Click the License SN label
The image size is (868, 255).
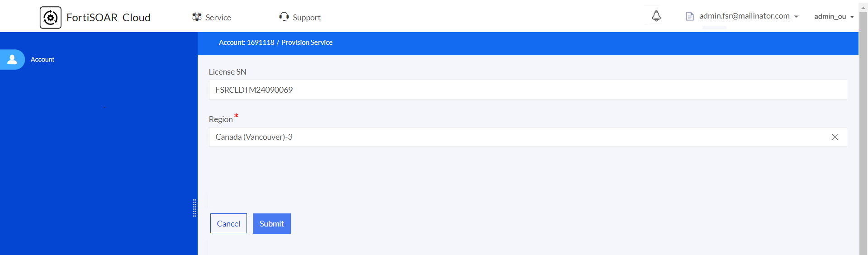228,71
